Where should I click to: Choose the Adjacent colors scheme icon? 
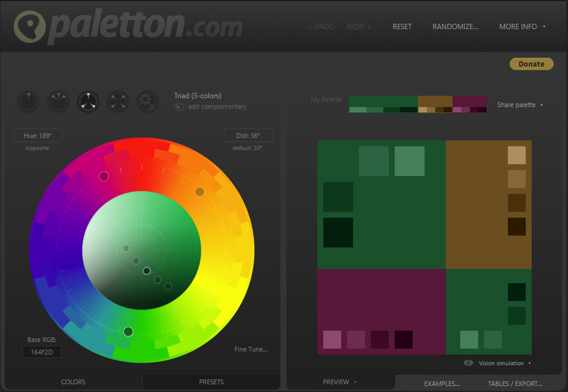58,101
